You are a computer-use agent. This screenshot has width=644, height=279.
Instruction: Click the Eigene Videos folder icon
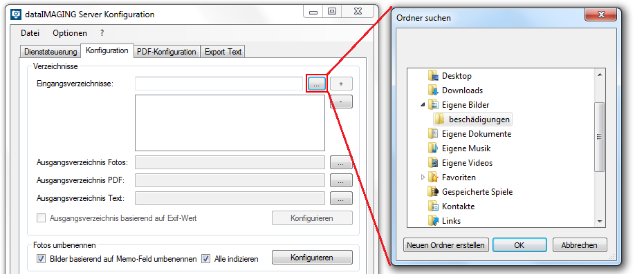[x=433, y=163]
